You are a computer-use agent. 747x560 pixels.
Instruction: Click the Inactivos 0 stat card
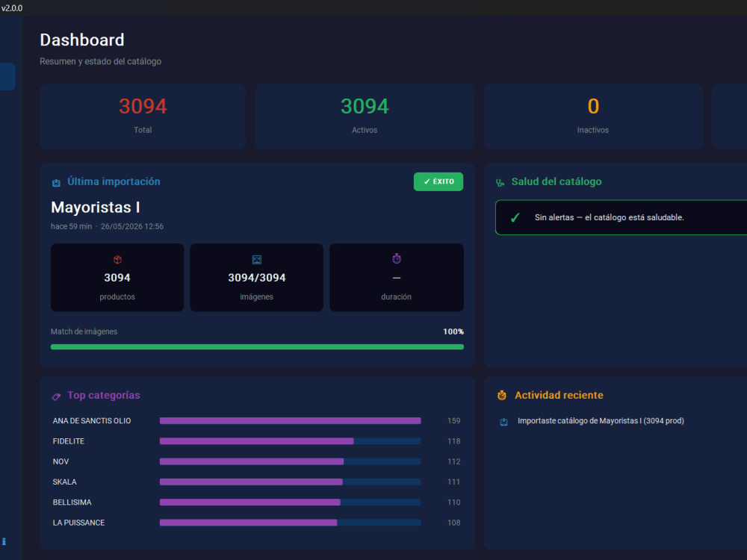[593, 116]
